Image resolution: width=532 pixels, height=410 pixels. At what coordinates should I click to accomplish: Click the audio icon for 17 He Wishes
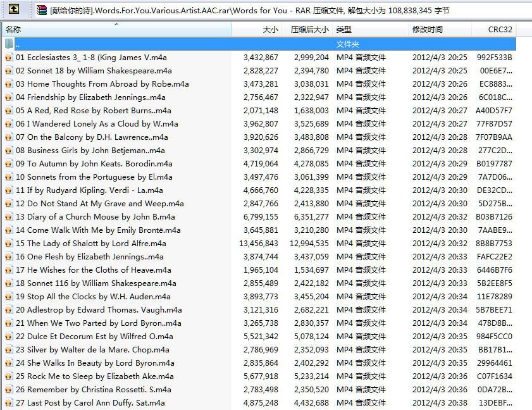click(9, 270)
